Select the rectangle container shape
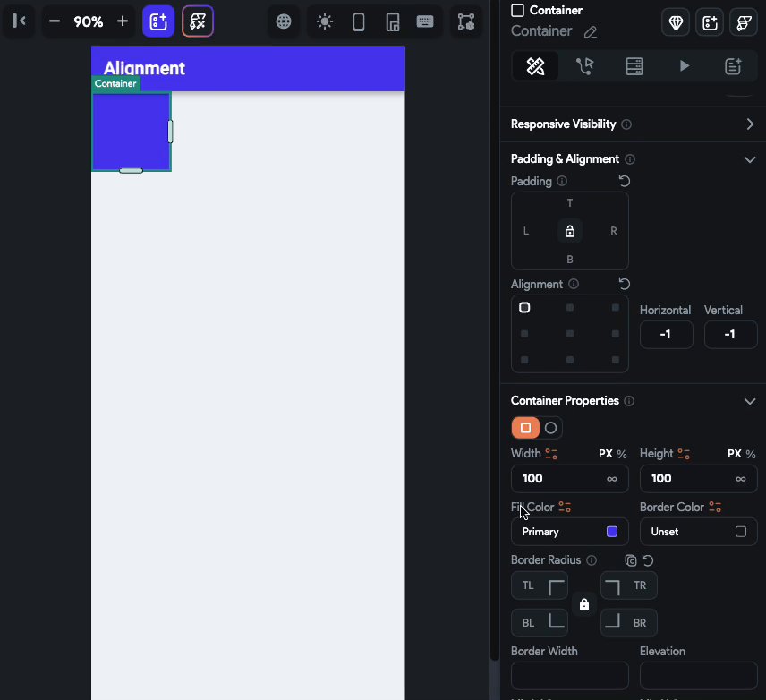The width and height of the screenshot is (766, 700). (525, 428)
